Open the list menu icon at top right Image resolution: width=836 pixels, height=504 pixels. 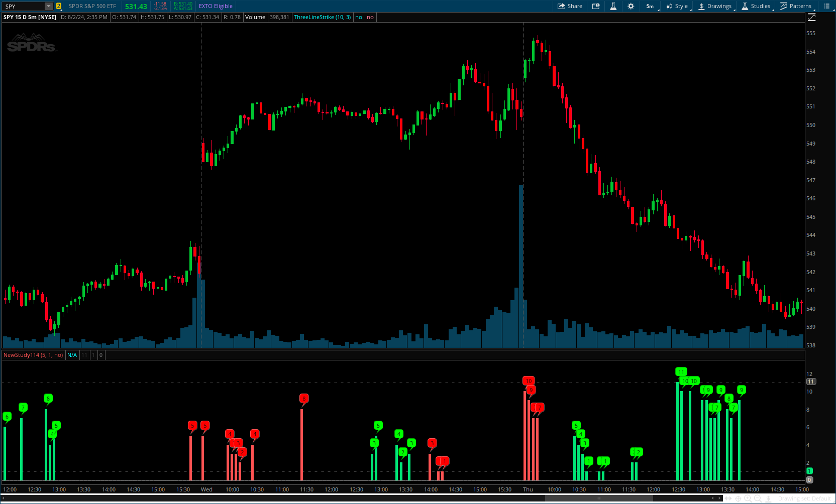click(x=827, y=6)
